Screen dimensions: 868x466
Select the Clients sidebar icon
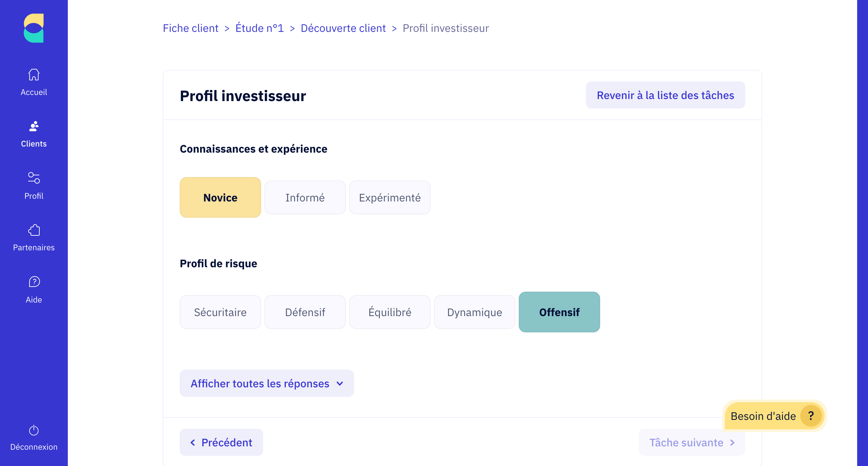[x=34, y=126]
